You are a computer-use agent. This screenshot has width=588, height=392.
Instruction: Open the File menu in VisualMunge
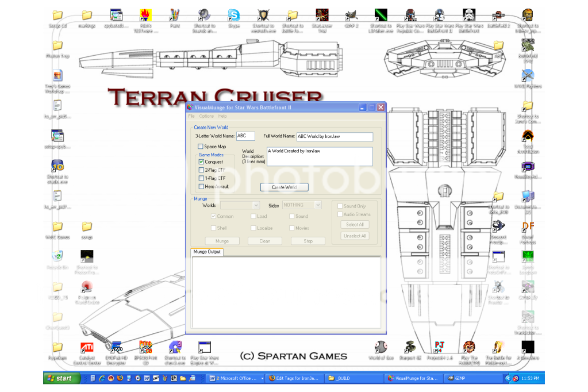point(191,116)
